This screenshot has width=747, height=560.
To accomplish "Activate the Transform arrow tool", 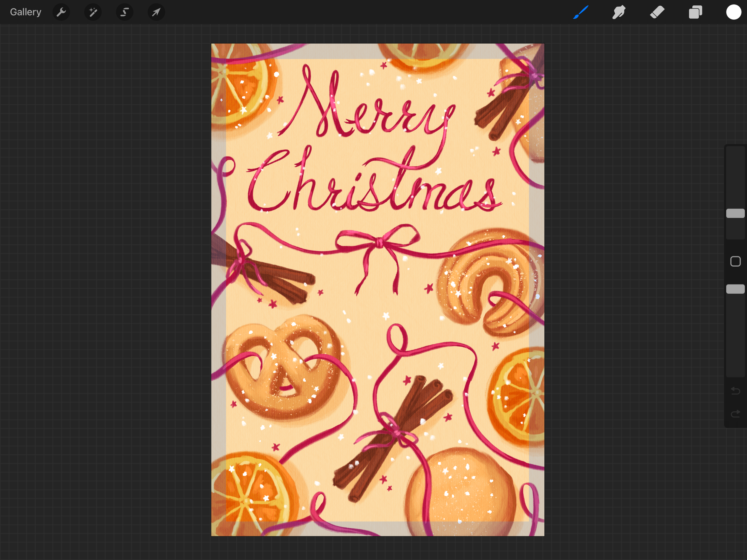I will tap(156, 12).
